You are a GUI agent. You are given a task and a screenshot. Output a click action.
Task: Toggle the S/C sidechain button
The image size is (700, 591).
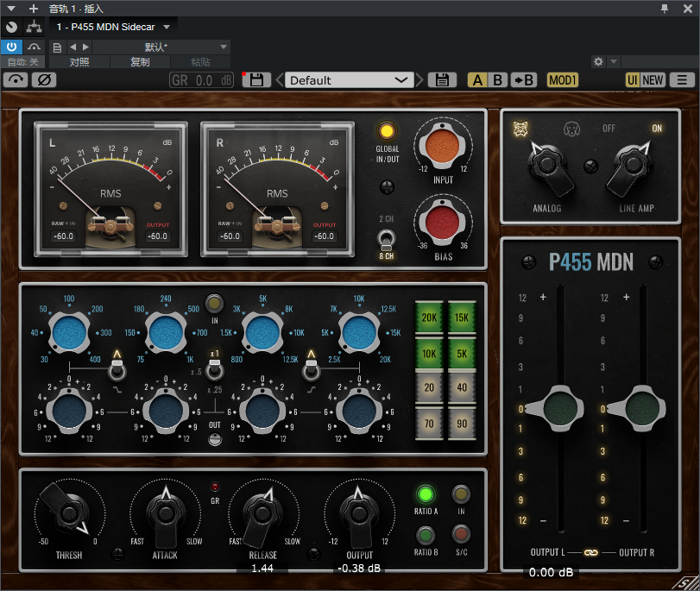(461, 534)
